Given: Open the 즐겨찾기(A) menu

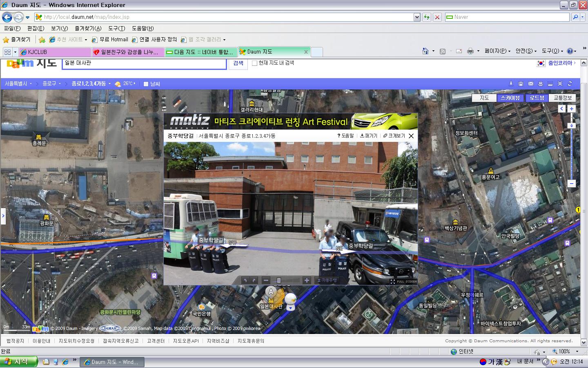Looking at the screenshot, I should pyautogui.click(x=88, y=28).
